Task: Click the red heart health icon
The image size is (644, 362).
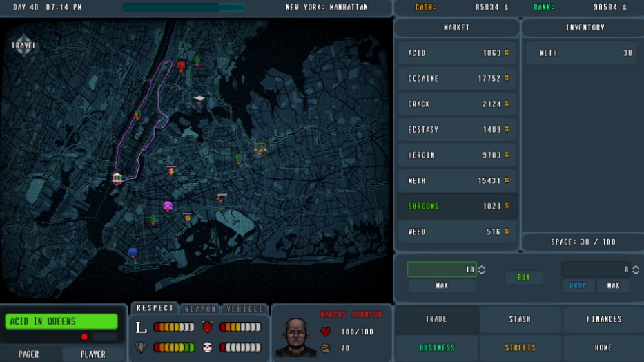Action: [326, 332]
